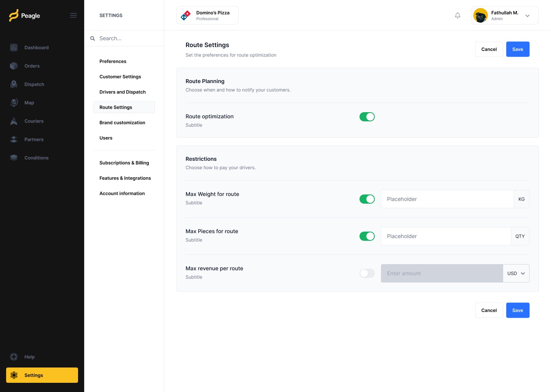
Task: Click the Settings gear icon
Action: pos(14,375)
